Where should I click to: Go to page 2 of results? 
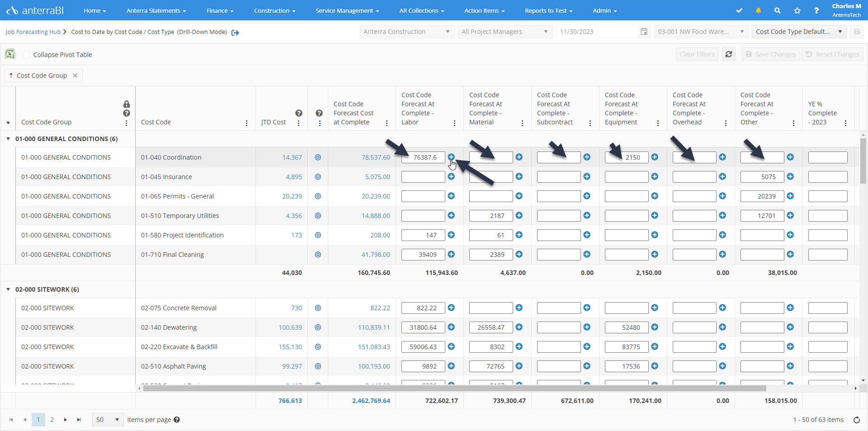point(52,420)
